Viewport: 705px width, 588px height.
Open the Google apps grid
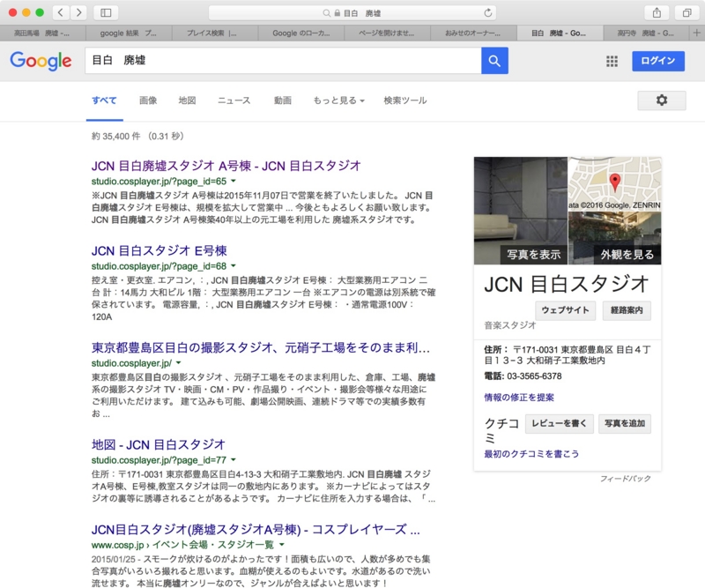pyautogui.click(x=612, y=61)
